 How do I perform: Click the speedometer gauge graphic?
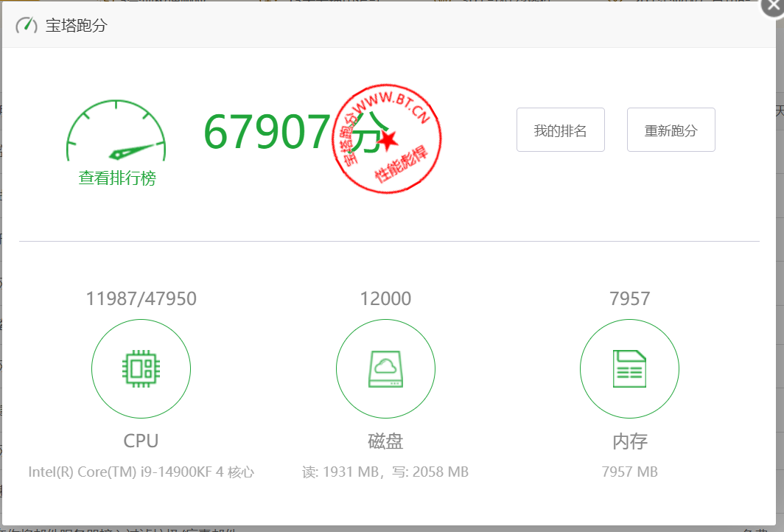116,130
